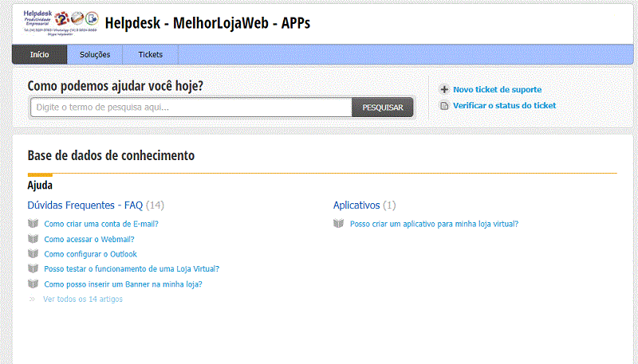Viewport: 638px width, 364px height.
Task: Click the book icon next to Posso testar o funcionamento
Action: (x=33, y=268)
